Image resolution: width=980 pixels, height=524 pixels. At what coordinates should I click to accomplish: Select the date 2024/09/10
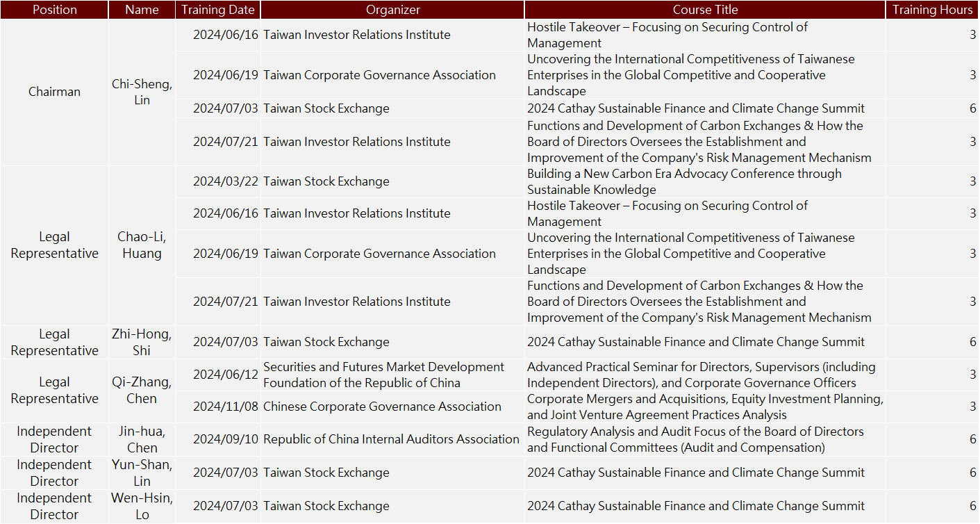click(225, 439)
